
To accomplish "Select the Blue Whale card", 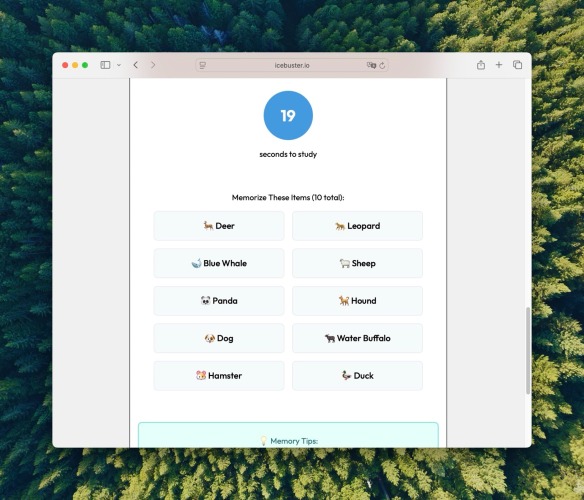I will point(219,263).
